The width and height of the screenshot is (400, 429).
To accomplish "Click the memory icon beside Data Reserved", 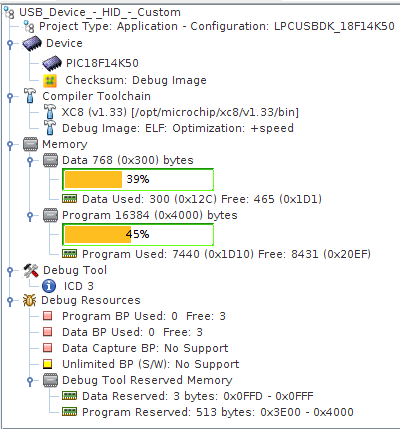I will click(x=70, y=396).
